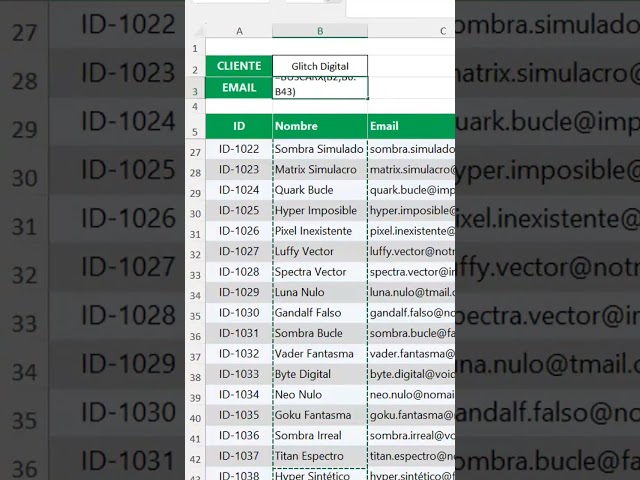Viewport: 640px width, 480px height.
Task: Select cell ID-1022 in sheet
Action: tap(239, 149)
